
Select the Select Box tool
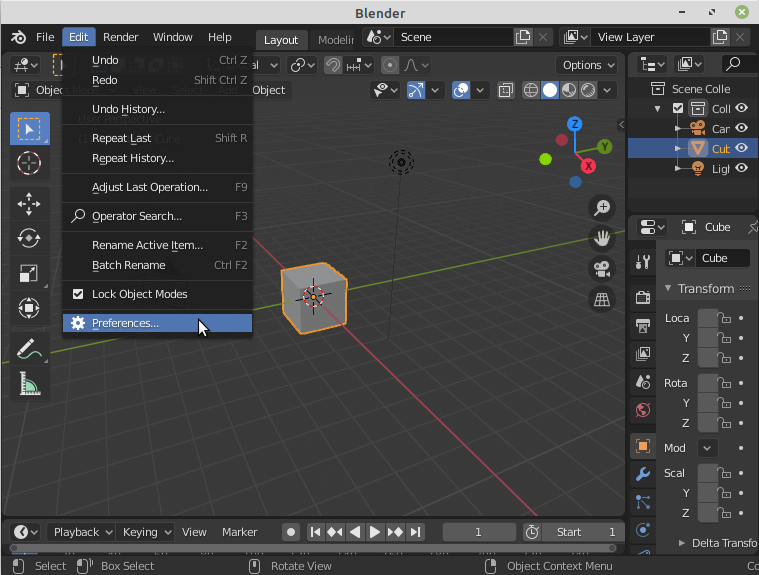click(x=30, y=129)
